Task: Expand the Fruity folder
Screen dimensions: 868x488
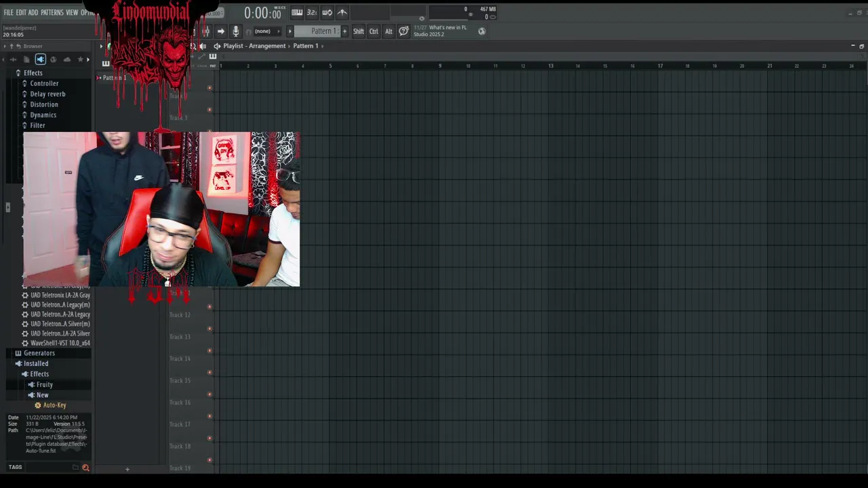Action: point(44,385)
